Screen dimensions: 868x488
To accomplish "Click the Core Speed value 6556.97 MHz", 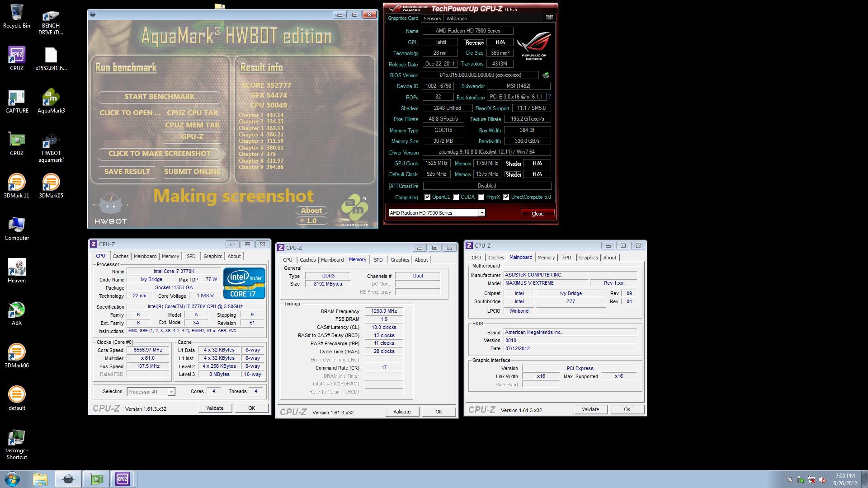I will (148, 350).
